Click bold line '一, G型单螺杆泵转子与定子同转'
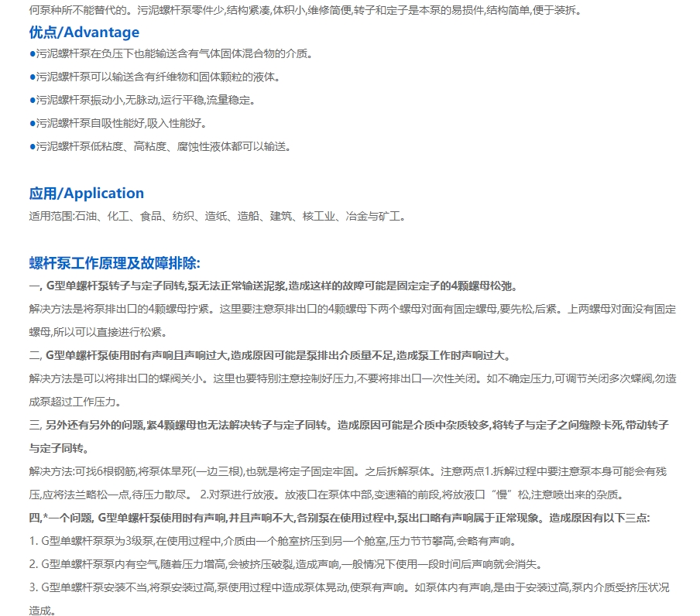The height and width of the screenshot is (616, 700). click(x=273, y=286)
